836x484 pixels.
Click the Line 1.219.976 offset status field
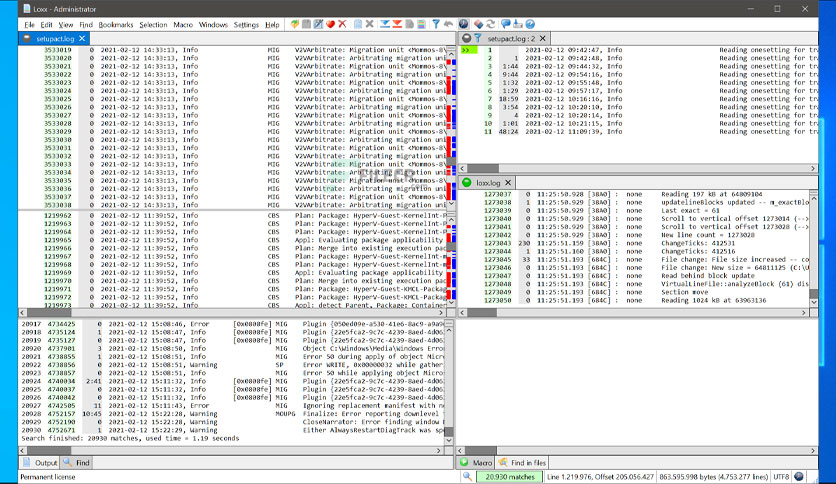coord(600,477)
